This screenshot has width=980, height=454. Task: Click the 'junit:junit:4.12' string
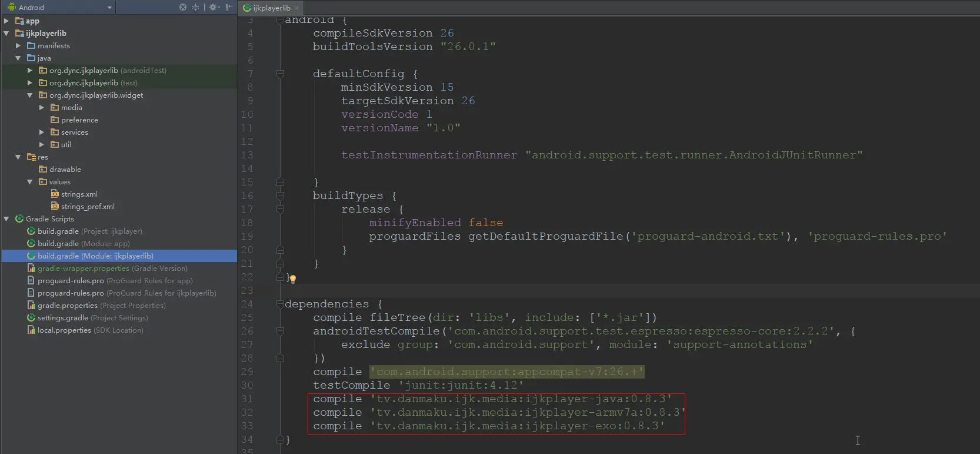[461, 385]
